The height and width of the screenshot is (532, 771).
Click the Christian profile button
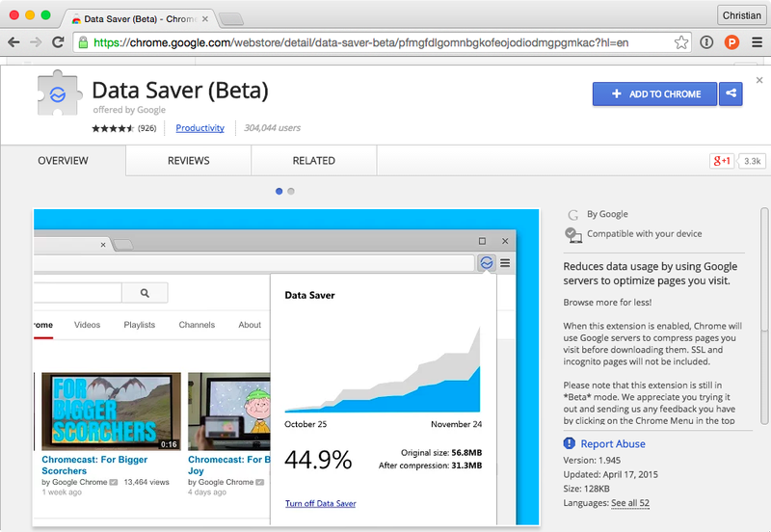[x=741, y=15]
